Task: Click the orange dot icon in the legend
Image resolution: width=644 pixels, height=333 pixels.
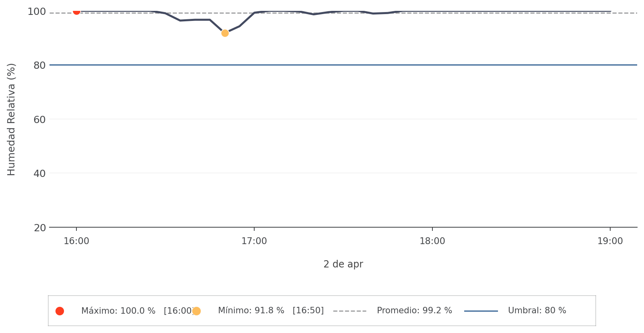Action: click(196, 311)
